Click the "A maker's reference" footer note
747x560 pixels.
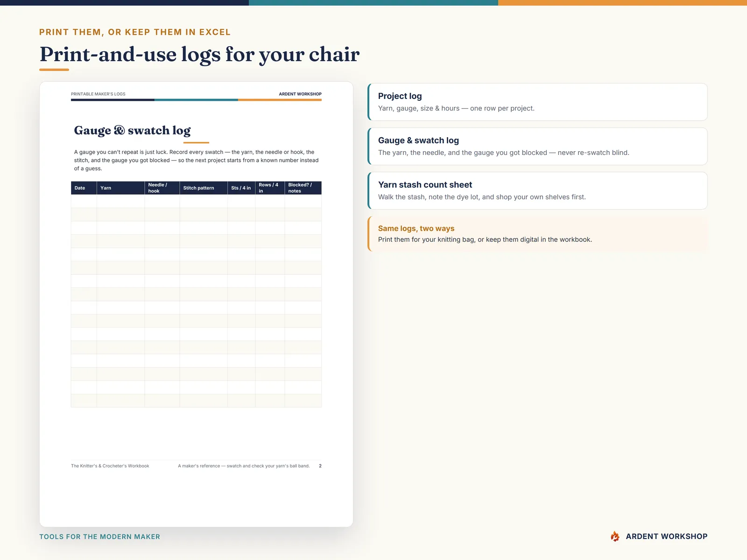click(244, 466)
